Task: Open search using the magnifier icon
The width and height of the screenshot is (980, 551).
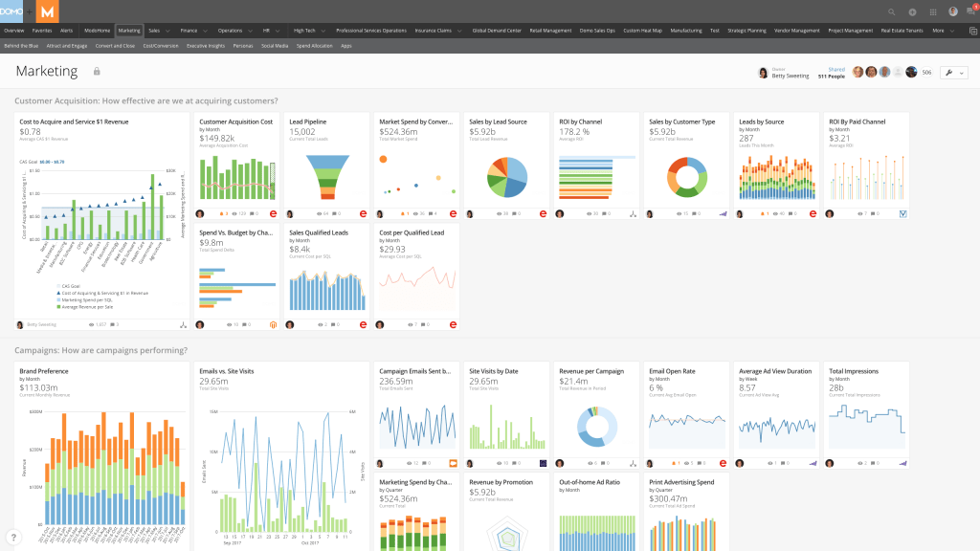Action: [x=891, y=11]
